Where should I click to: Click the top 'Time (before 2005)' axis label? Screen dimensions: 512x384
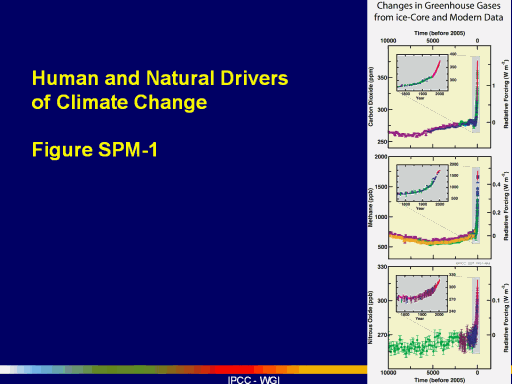439,33
